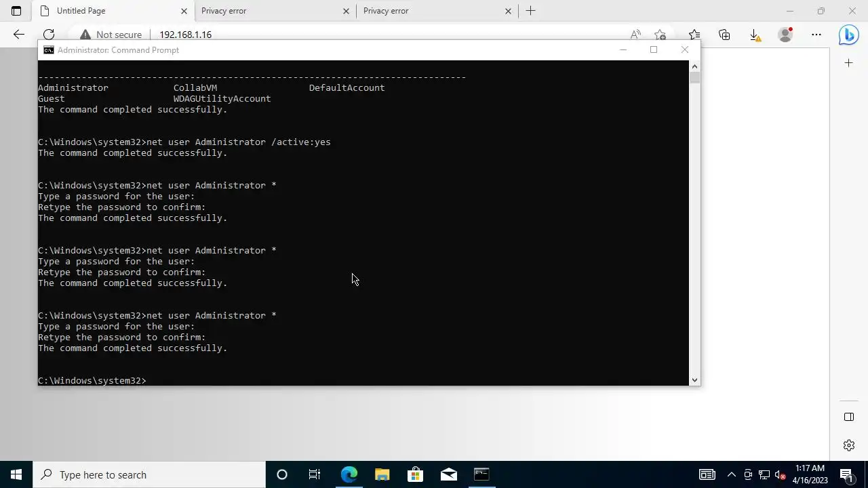
Task: Click Command Prompt scrollbar up arrow
Action: pyautogui.click(x=694, y=66)
